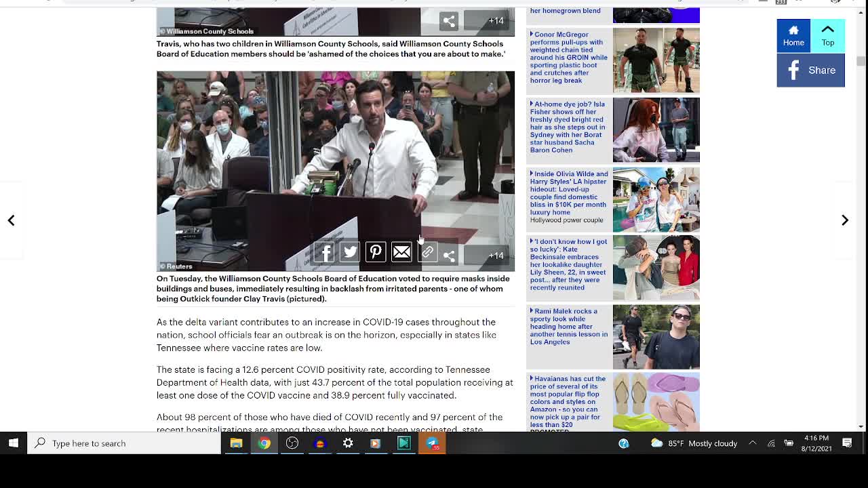Open the green-and-black app icon in the taskbar
Viewport: 868px width, 488px height.
tap(403, 443)
